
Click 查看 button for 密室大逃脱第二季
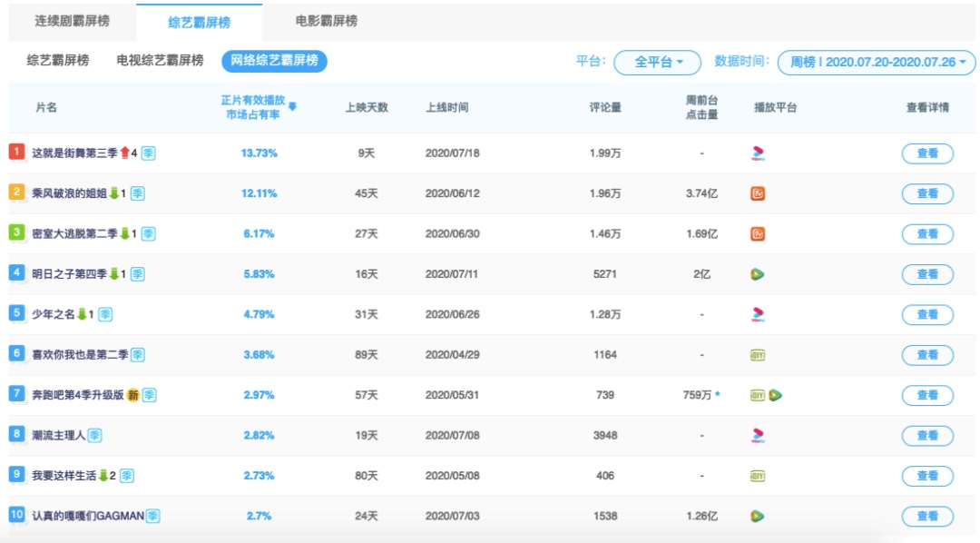(x=927, y=234)
